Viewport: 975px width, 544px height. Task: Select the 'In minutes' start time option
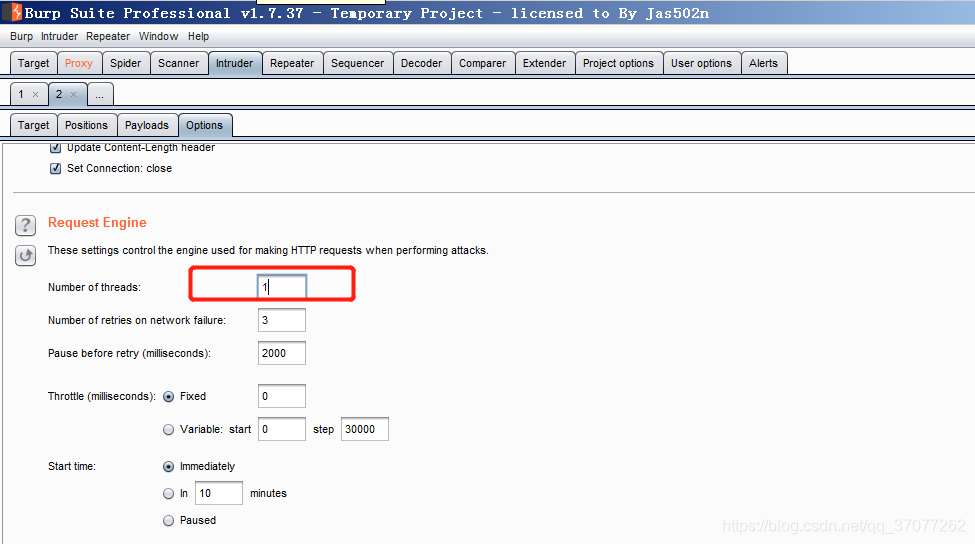pyautogui.click(x=169, y=494)
